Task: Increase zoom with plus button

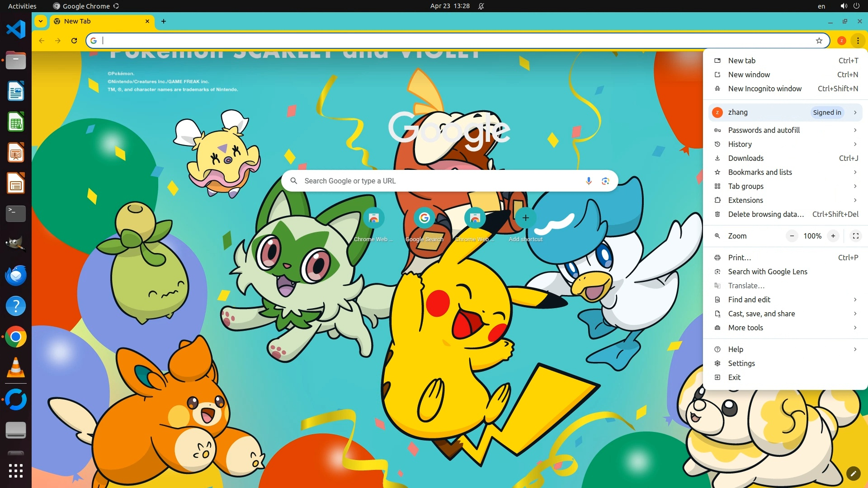Action: pos(833,236)
